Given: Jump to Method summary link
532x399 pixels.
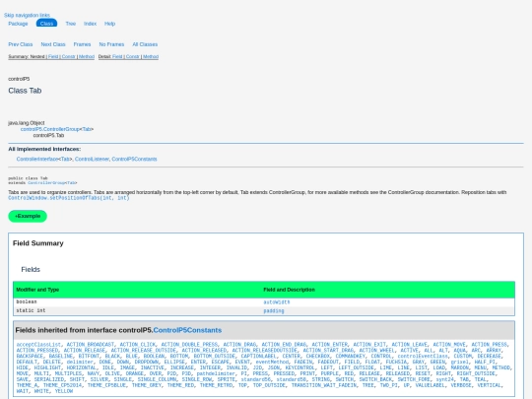Looking at the screenshot, I should coord(87,57).
